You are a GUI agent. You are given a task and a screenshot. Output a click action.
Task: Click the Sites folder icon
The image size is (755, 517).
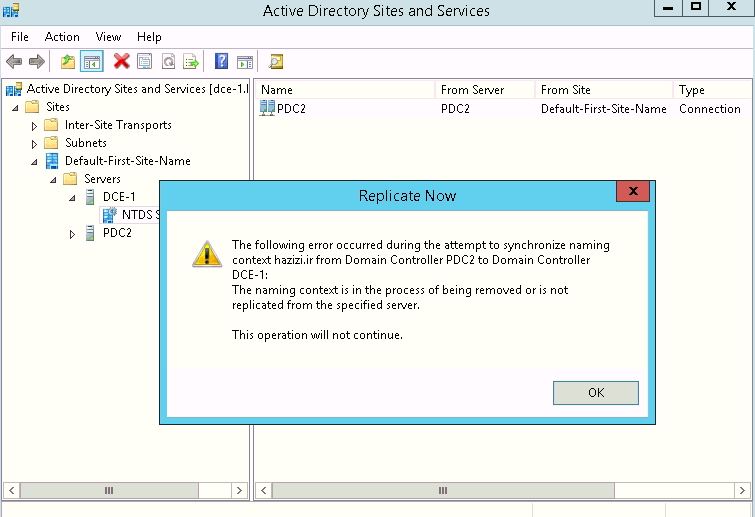[x=32, y=106]
